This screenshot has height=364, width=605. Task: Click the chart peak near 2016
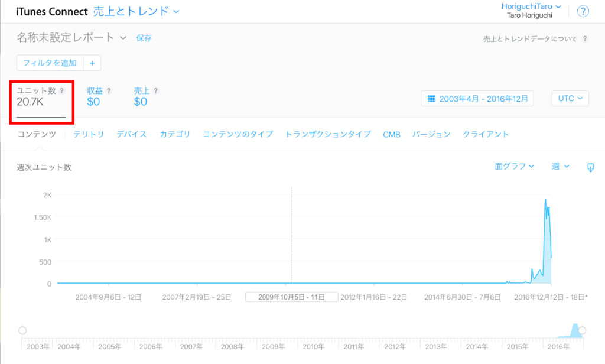545,199
